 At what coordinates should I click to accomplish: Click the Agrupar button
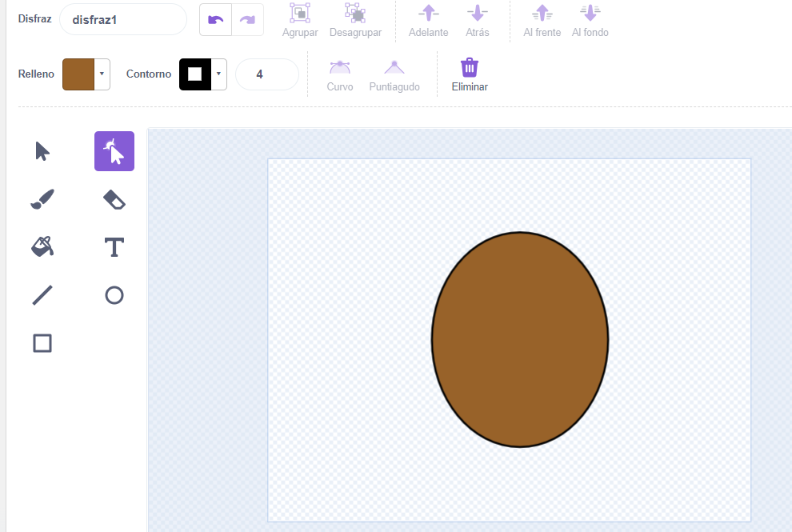coord(300,20)
